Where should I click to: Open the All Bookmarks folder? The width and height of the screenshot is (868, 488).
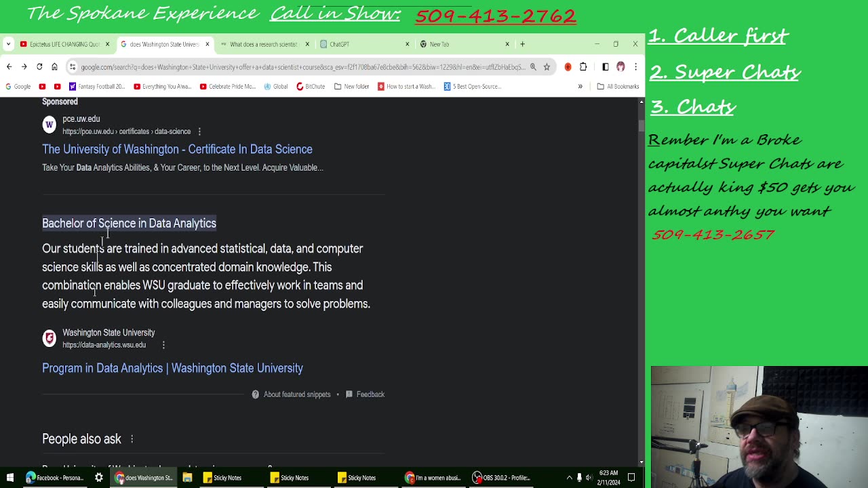pos(618,86)
